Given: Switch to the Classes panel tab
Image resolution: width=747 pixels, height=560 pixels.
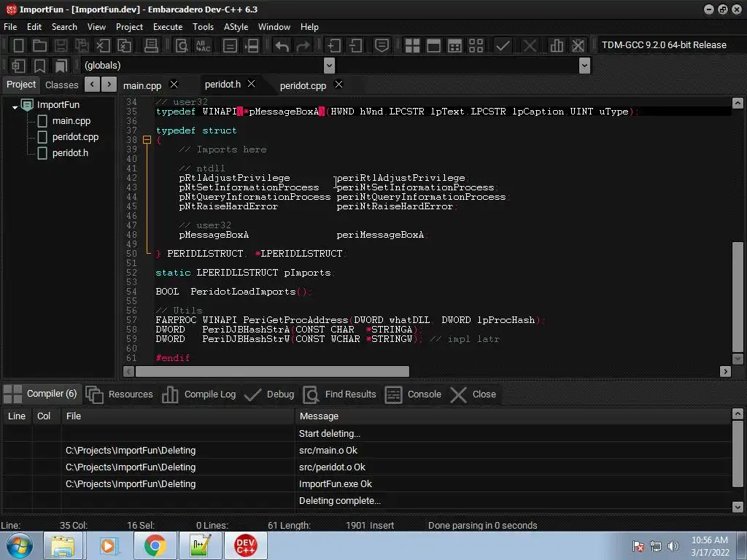Looking at the screenshot, I should 62,85.
